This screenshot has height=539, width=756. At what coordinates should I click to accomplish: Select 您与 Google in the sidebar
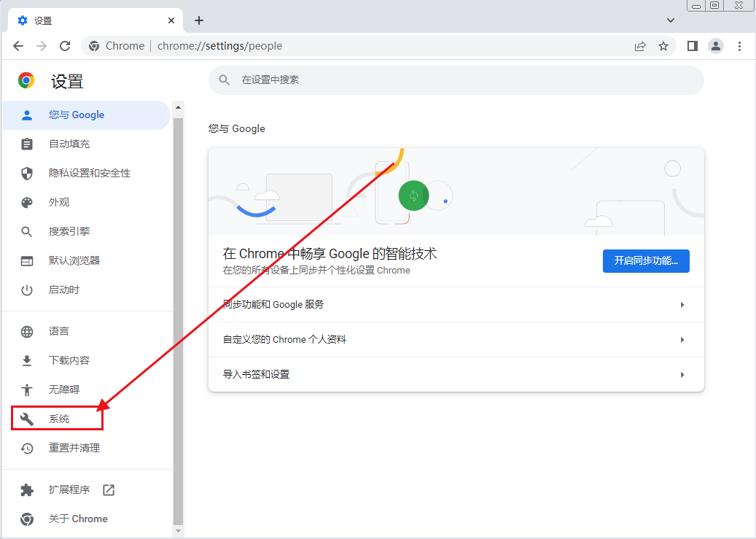[x=87, y=115]
